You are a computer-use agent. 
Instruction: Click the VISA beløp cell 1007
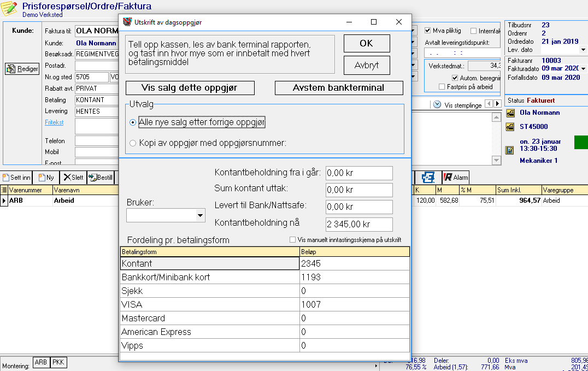click(x=354, y=304)
